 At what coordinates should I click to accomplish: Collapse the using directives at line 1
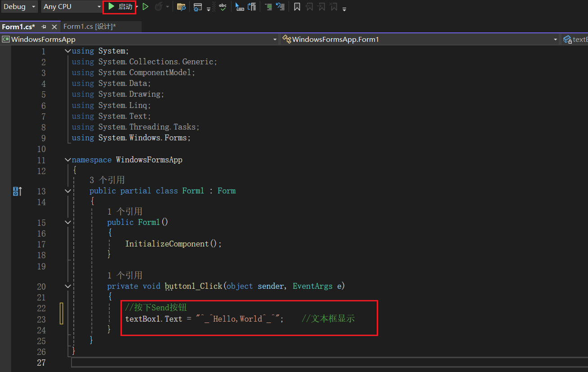tap(68, 51)
